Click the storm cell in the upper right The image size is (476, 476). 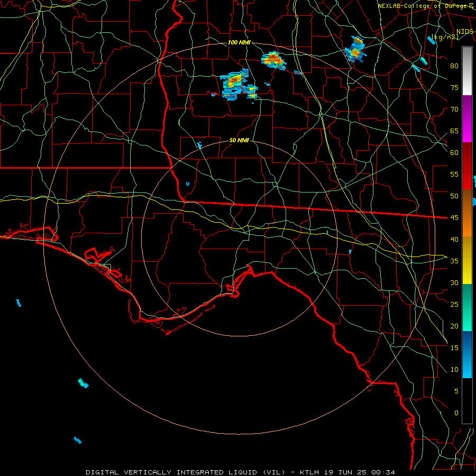(355, 50)
